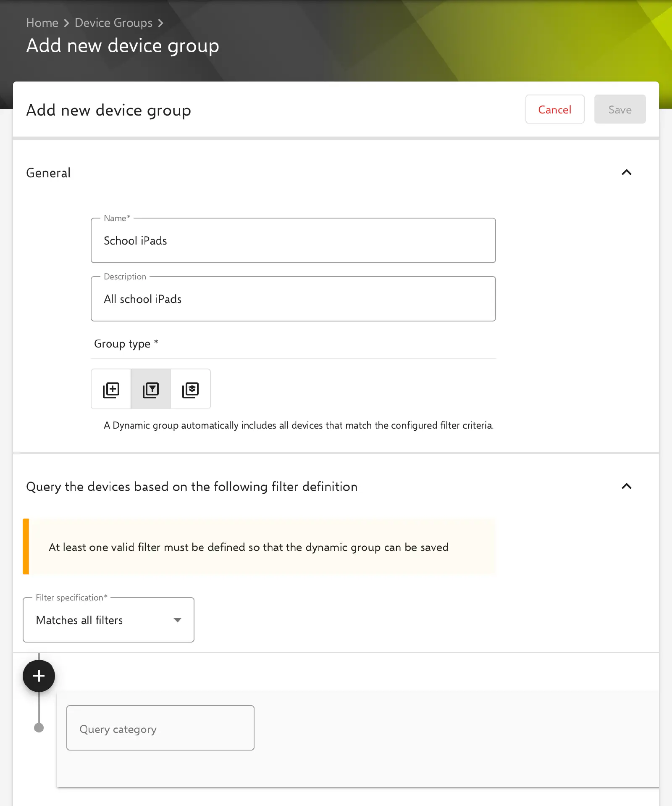Click the filter warning message text

249,547
